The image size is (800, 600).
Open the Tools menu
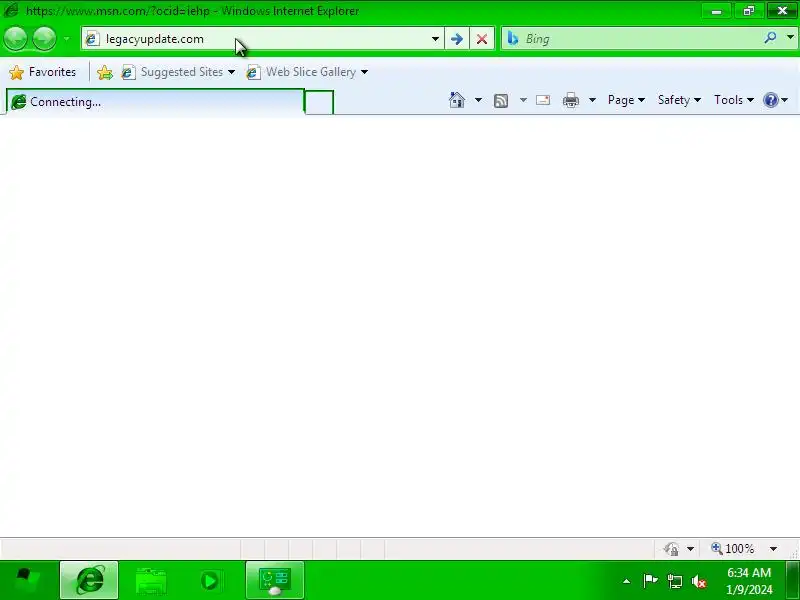point(734,100)
